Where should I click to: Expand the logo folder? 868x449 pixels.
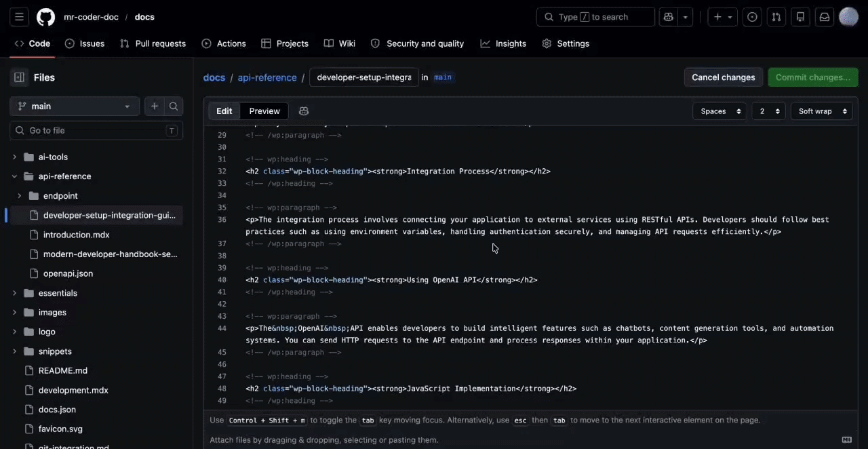pyautogui.click(x=14, y=332)
